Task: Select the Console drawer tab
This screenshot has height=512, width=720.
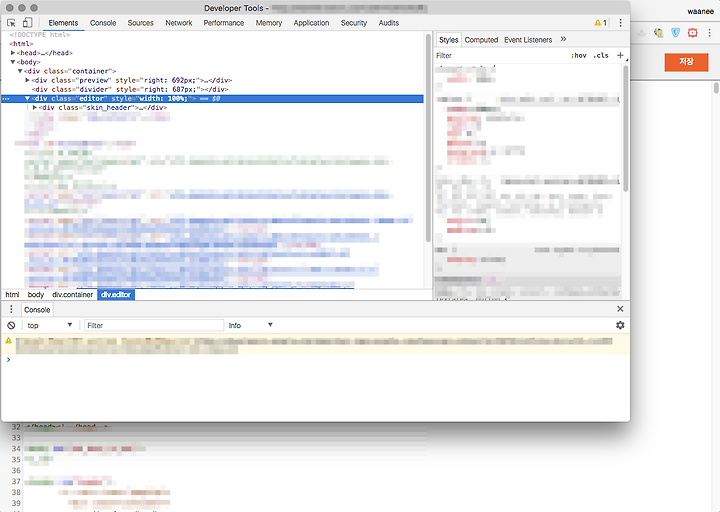Action: coord(37,310)
